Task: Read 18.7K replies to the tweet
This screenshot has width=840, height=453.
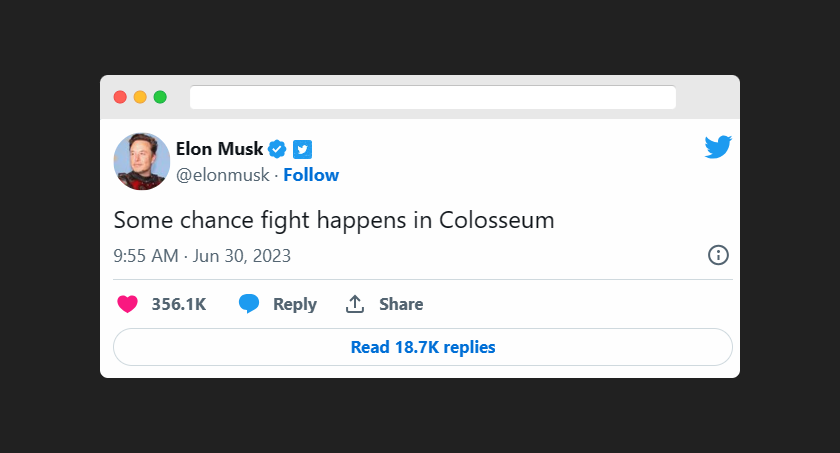Action: [x=423, y=347]
